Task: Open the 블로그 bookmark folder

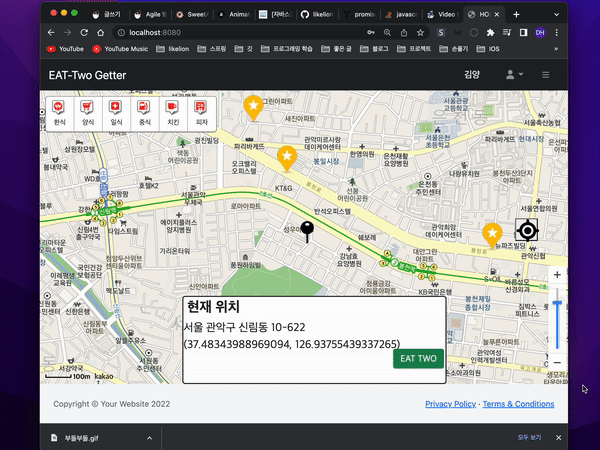Action: pos(374,49)
